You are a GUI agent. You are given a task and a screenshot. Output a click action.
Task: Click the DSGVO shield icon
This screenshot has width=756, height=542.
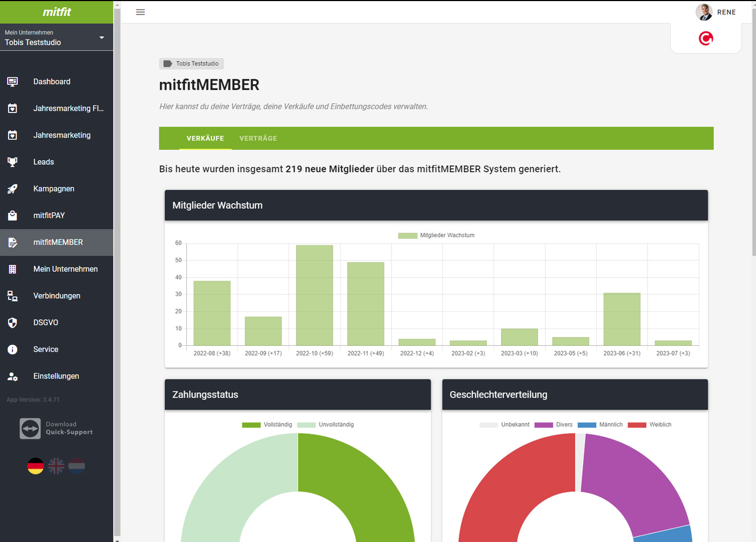click(12, 323)
